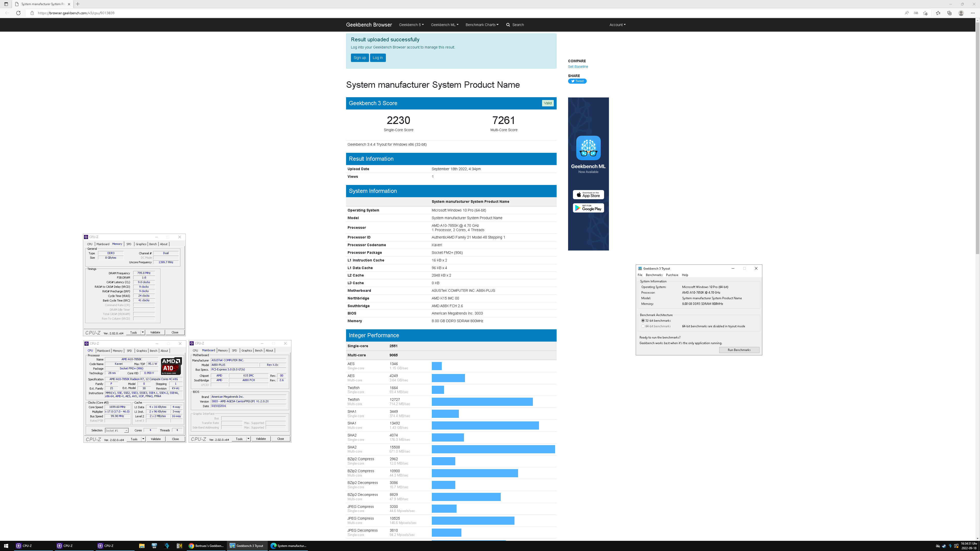This screenshot has height=551, width=980.
Task: Click the Windows Update tray icon
Action: (956, 546)
